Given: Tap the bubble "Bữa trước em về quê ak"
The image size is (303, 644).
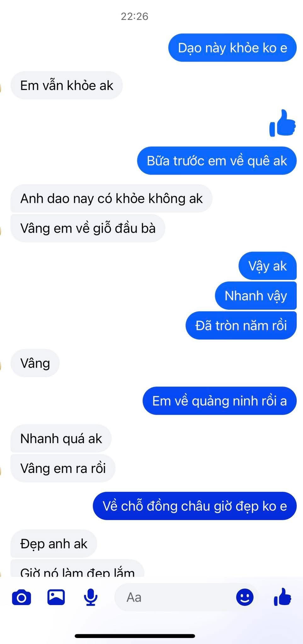Looking at the screenshot, I should point(217,161).
